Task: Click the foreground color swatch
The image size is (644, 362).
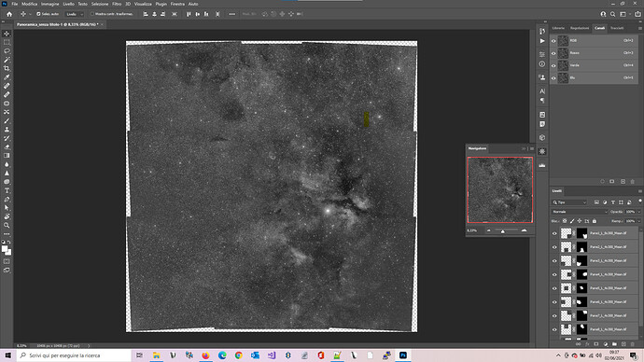Action: [5, 249]
